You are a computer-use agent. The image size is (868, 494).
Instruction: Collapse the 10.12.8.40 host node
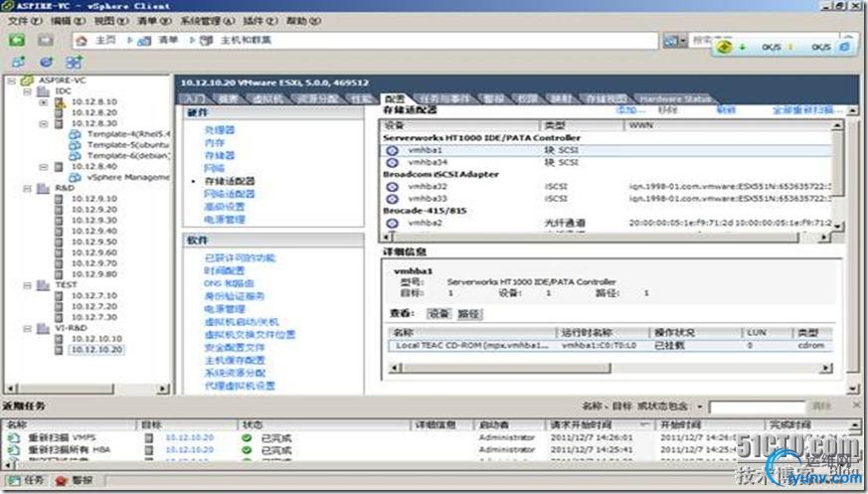[44, 167]
